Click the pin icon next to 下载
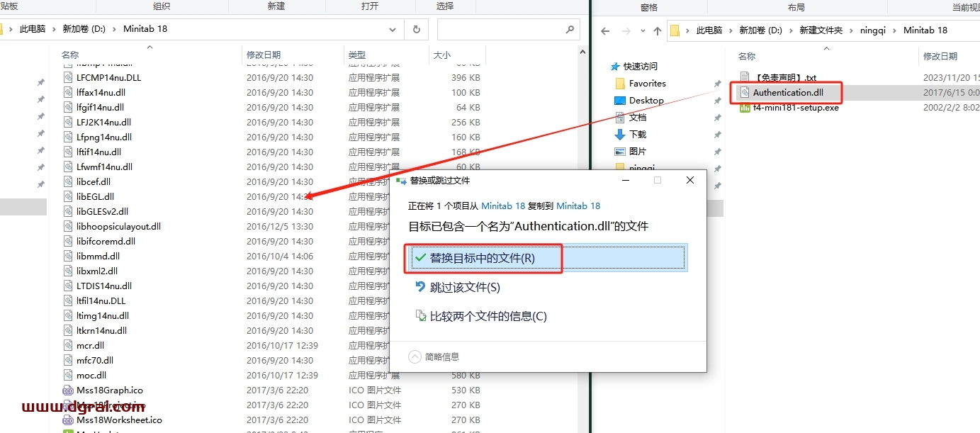This screenshot has width=980, height=433. tap(717, 135)
